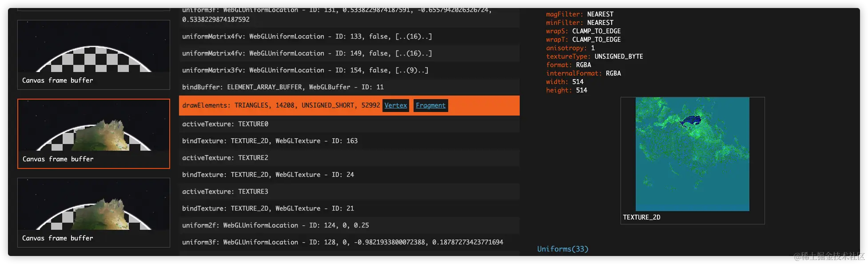Select the uniformMatrix4fv ID: 149 command
The image size is (868, 264).
pos(349,53)
